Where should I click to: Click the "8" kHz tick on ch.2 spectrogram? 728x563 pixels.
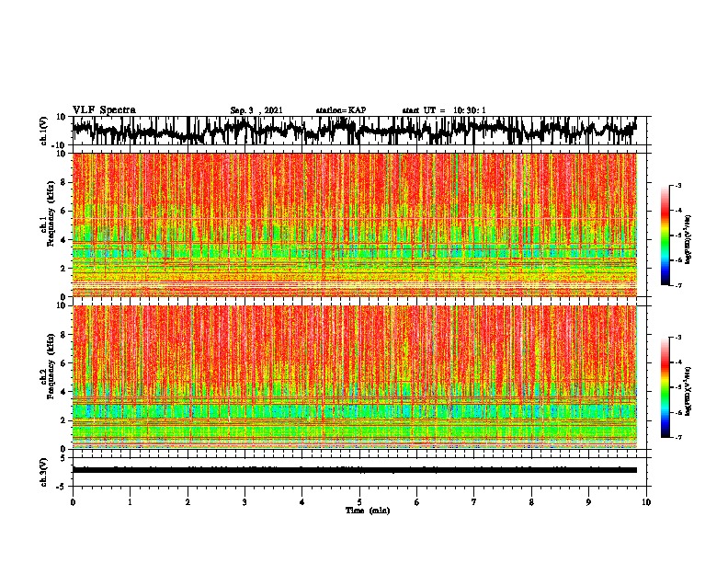(x=64, y=335)
